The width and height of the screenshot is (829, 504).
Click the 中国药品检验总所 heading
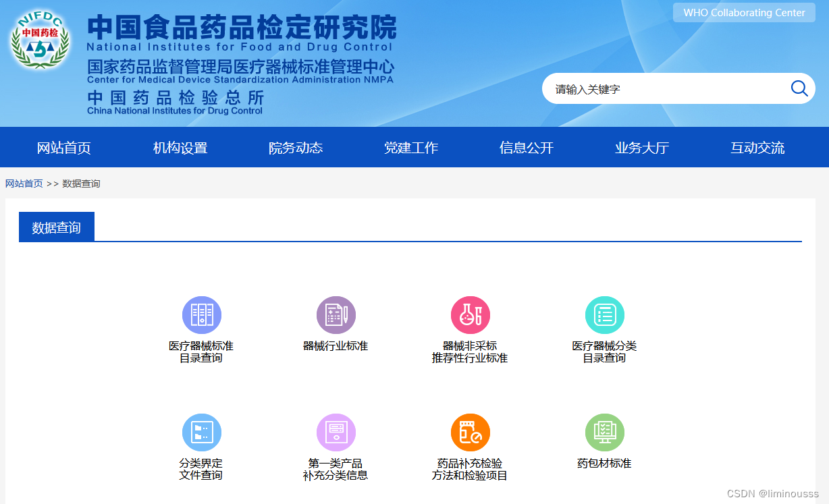point(176,98)
